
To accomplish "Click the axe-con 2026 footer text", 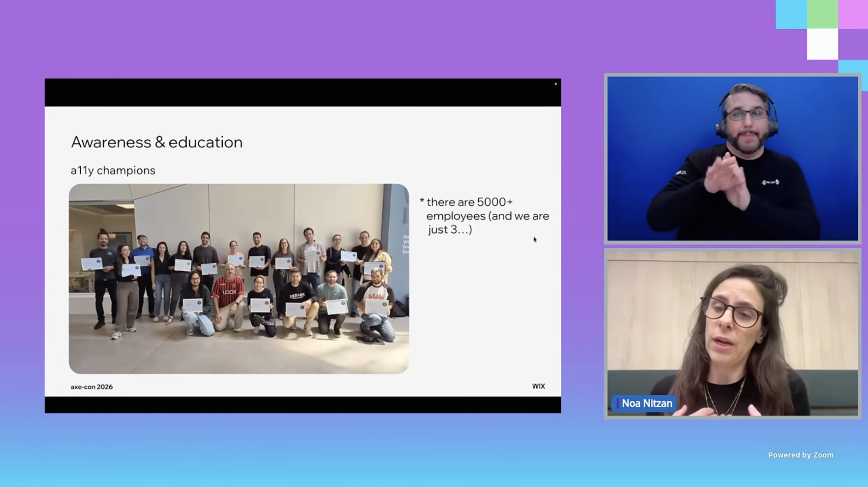I will 91,387.
